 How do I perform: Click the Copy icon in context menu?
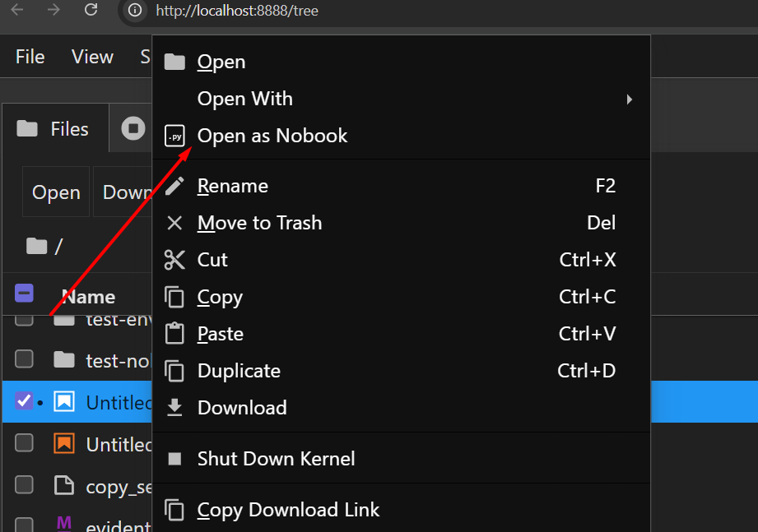pyautogui.click(x=174, y=297)
